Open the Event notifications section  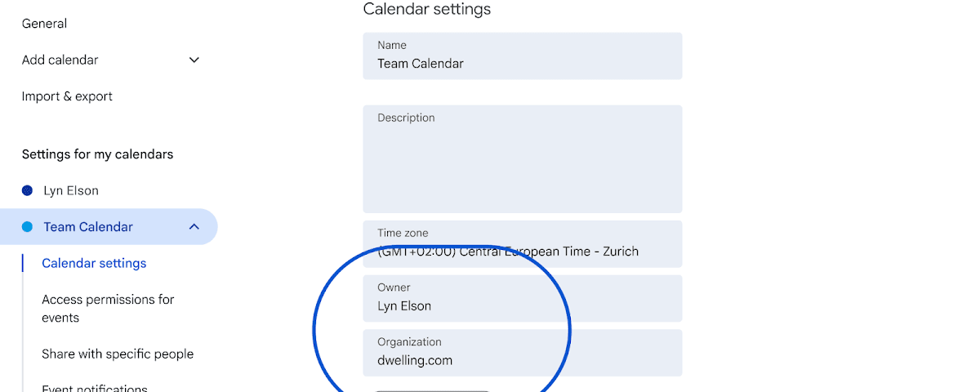(95, 387)
